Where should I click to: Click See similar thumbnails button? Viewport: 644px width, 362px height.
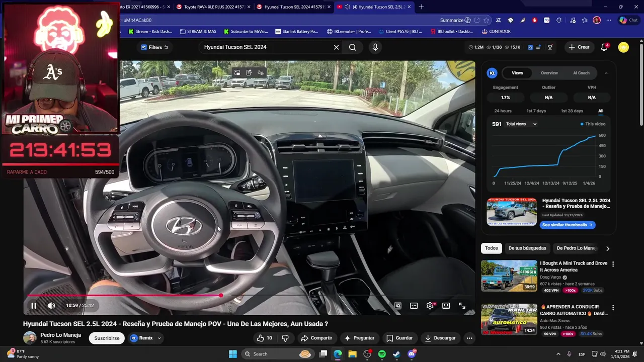567,225
